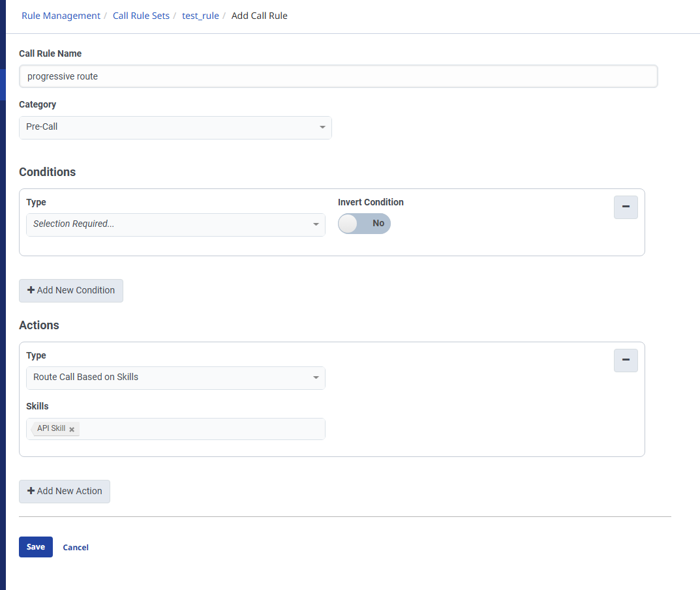
Task: Go to Rule Management breadcrumb
Action: click(61, 16)
